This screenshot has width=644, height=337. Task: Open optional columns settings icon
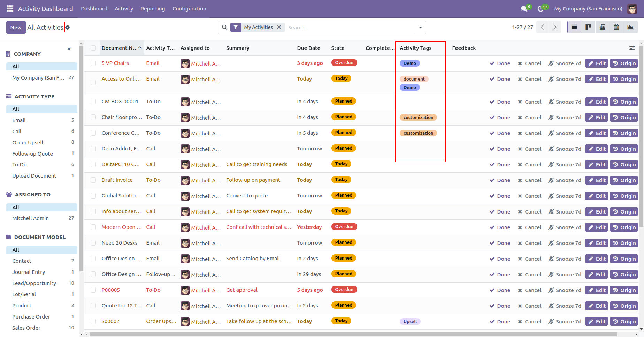coord(632,48)
